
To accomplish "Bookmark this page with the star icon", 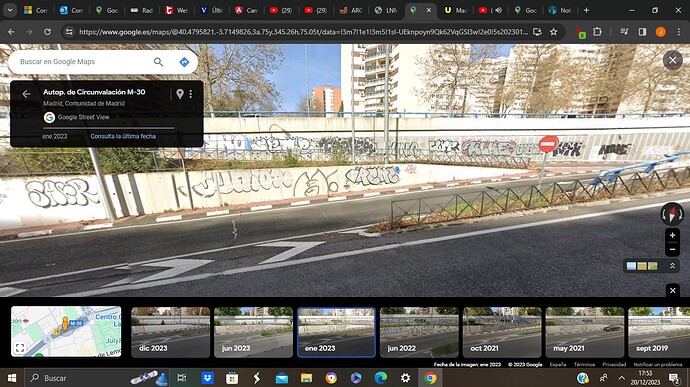I will (554, 32).
